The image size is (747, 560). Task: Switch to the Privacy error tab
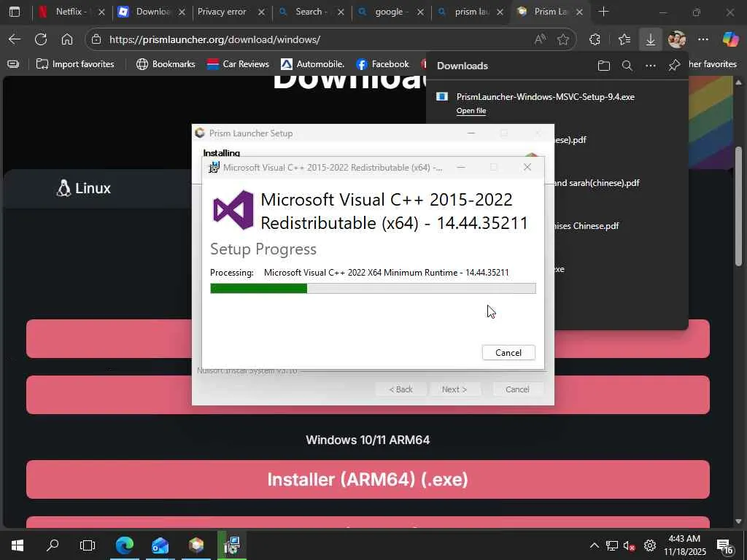(222, 12)
